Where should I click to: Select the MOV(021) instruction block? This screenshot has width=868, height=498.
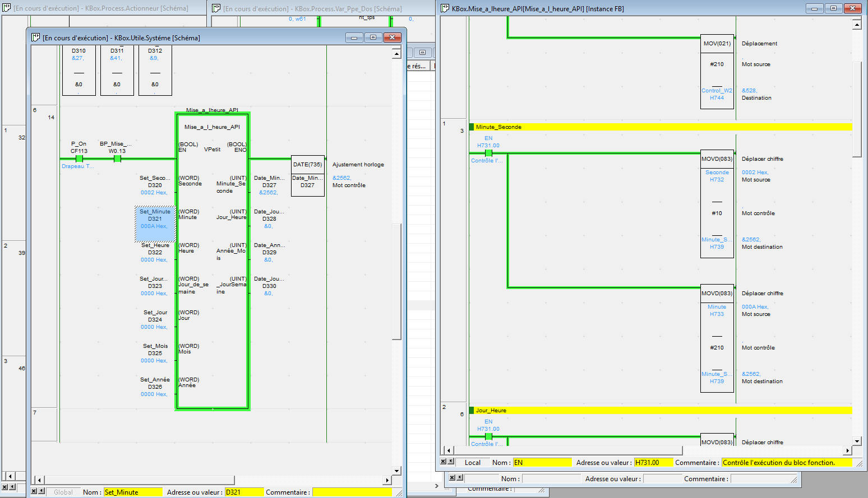[717, 72]
